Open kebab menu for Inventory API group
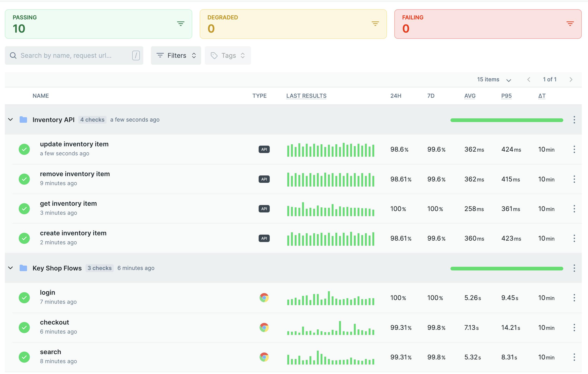 [x=574, y=120]
